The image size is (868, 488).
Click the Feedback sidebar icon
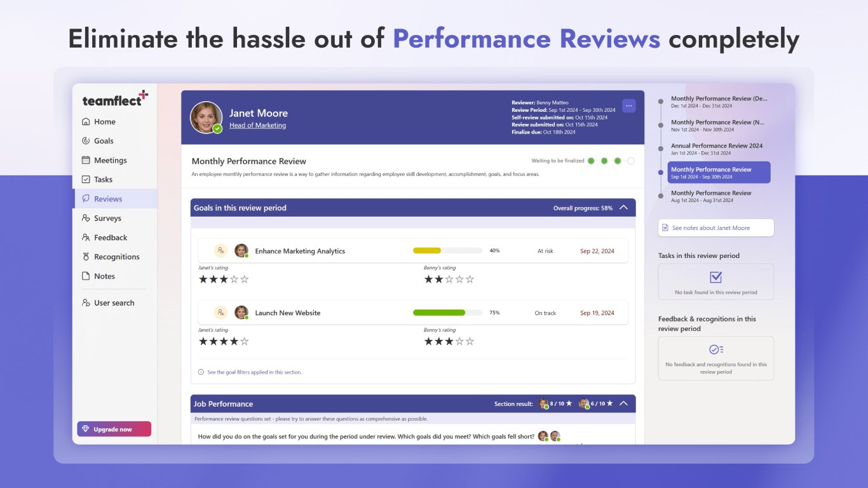[x=86, y=238]
